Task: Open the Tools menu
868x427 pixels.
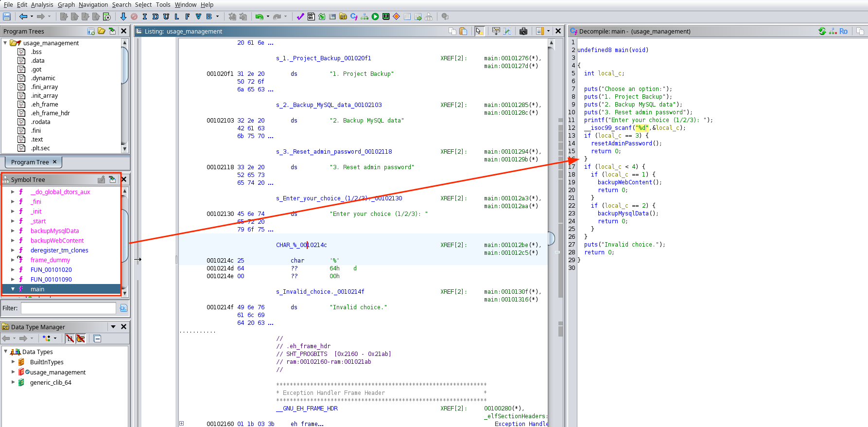Action: click(163, 4)
